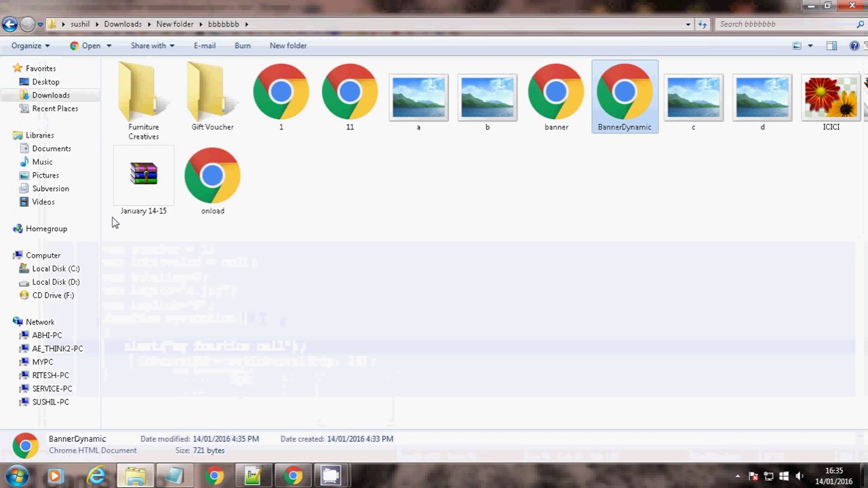Viewport: 868px width, 488px height.
Task: Go back with the Back arrow button
Action: pos(9,24)
